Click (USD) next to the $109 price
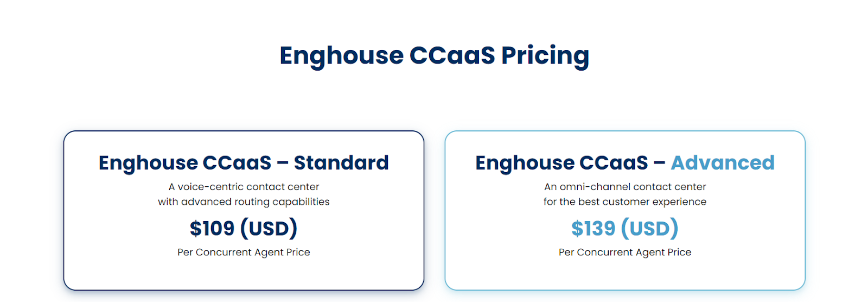Screen dimensions: 868x302 click(269, 229)
